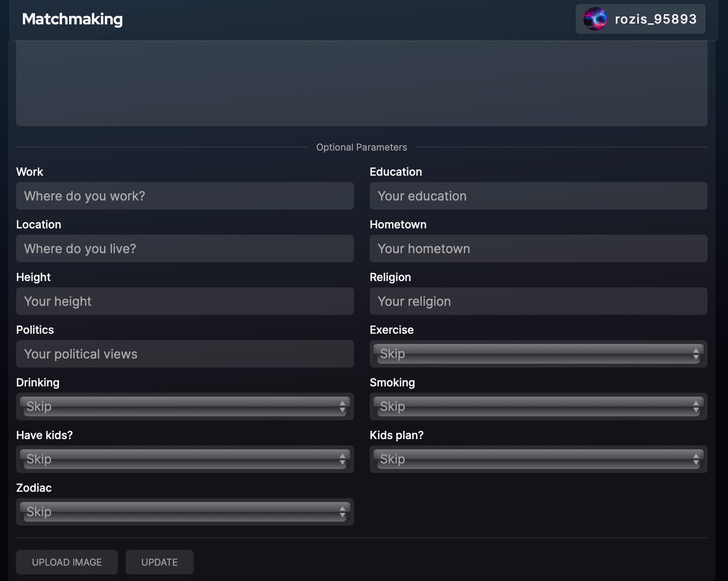Click the large text area above Optional Parameters
This screenshot has height=581, width=728.
coord(361,83)
